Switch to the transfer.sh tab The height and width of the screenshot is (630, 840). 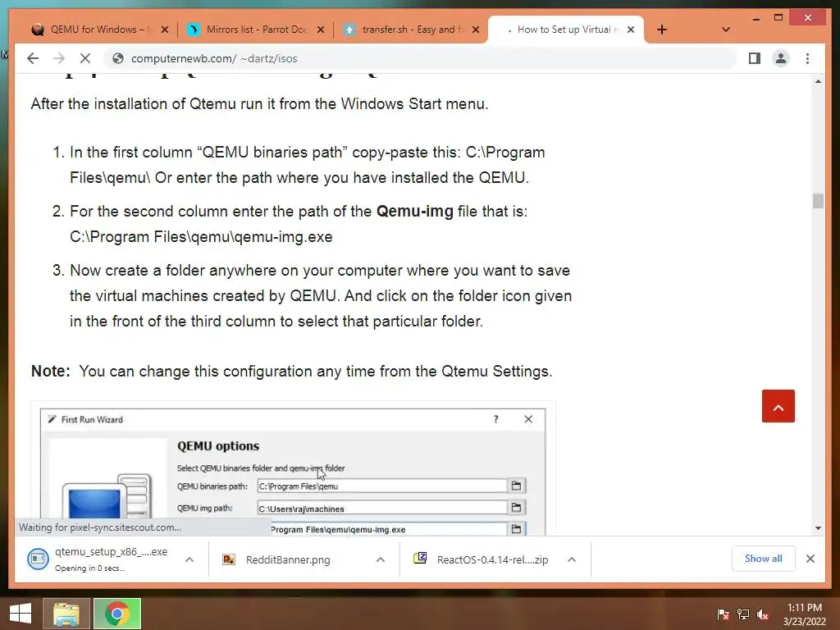(412, 30)
